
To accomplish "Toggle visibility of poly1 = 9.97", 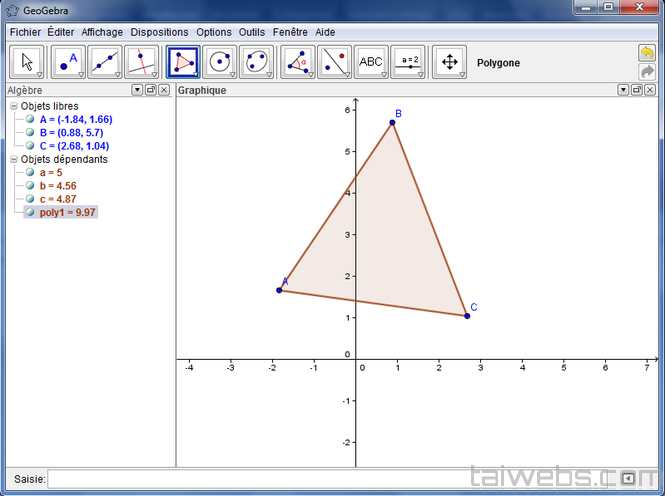I will pyautogui.click(x=30, y=212).
